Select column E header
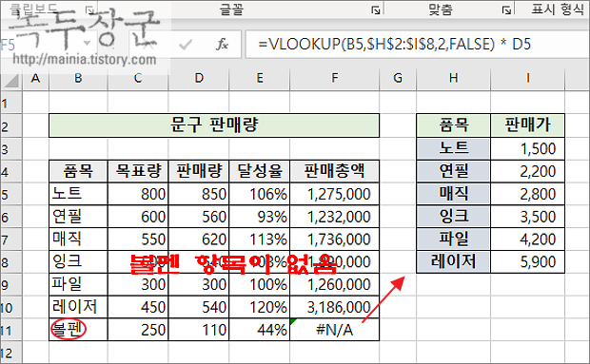The image size is (590, 364). coord(260,79)
